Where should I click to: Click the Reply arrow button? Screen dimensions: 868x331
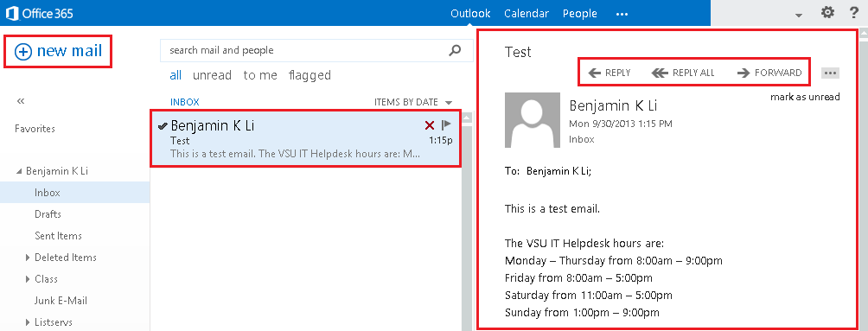pos(609,73)
